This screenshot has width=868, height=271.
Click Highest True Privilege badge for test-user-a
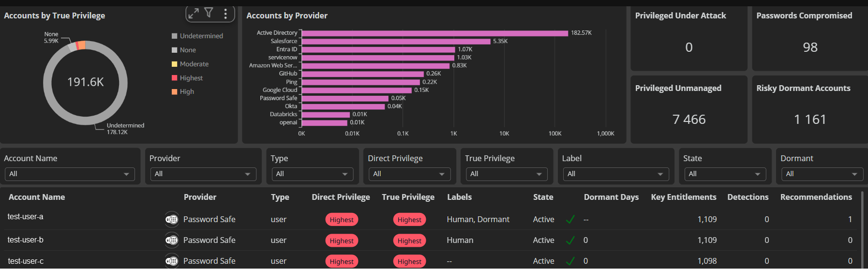click(x=409, y=220)
